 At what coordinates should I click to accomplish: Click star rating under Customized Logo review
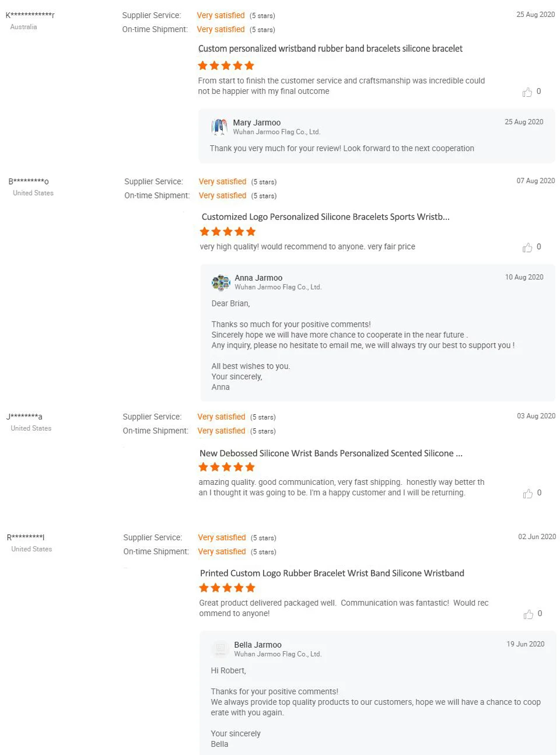pos(228,232)
